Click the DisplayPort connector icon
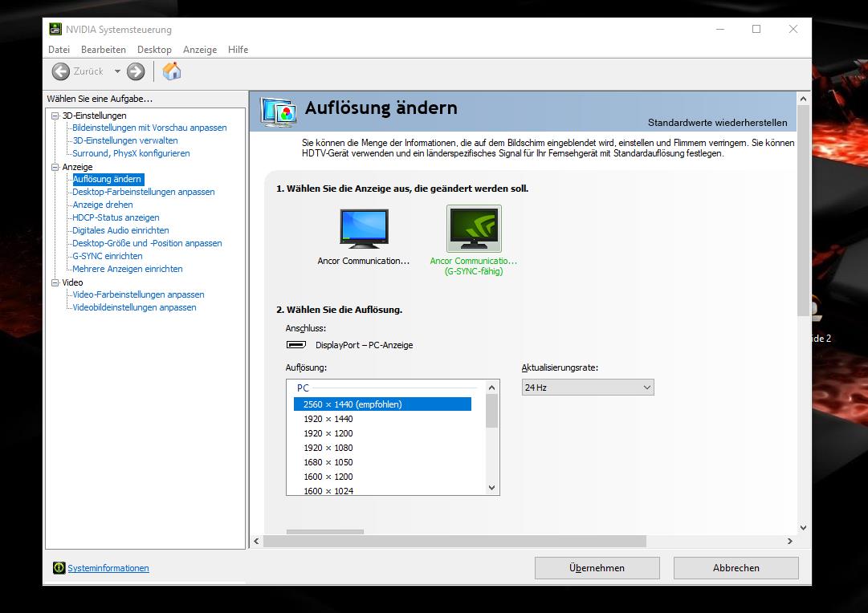The width and height of the screenshot is (868, 613). tap(296, 345)
